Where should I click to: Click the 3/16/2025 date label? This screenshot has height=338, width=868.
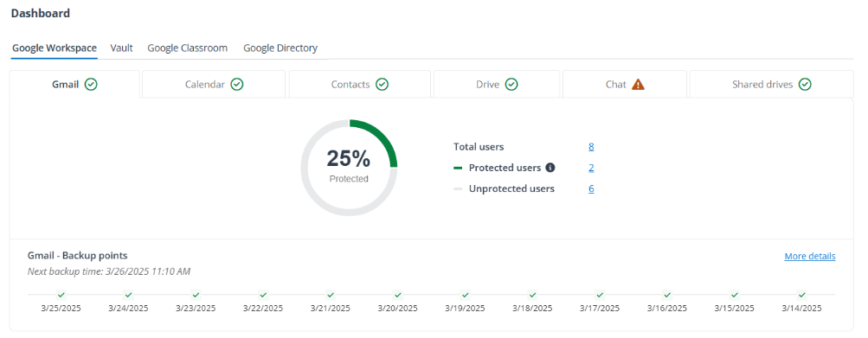point(667,308)
